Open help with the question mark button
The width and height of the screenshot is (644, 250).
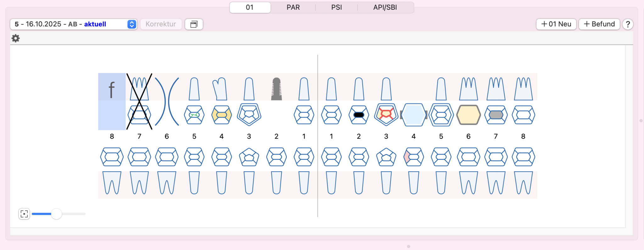[x=628, y=24]
